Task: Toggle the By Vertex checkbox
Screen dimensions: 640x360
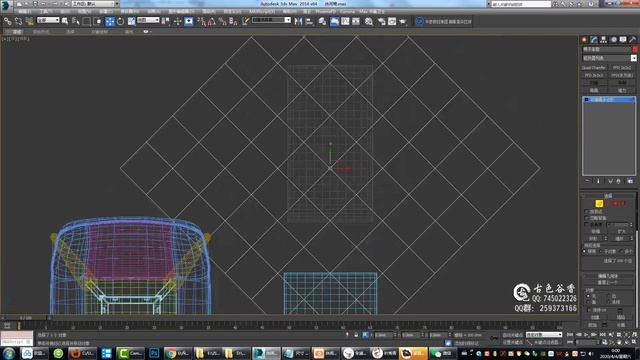Action: [x=587, y=212]
